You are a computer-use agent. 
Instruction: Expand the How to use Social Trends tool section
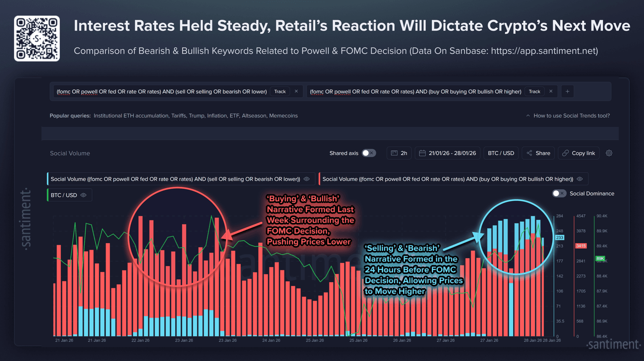point(568,116)
